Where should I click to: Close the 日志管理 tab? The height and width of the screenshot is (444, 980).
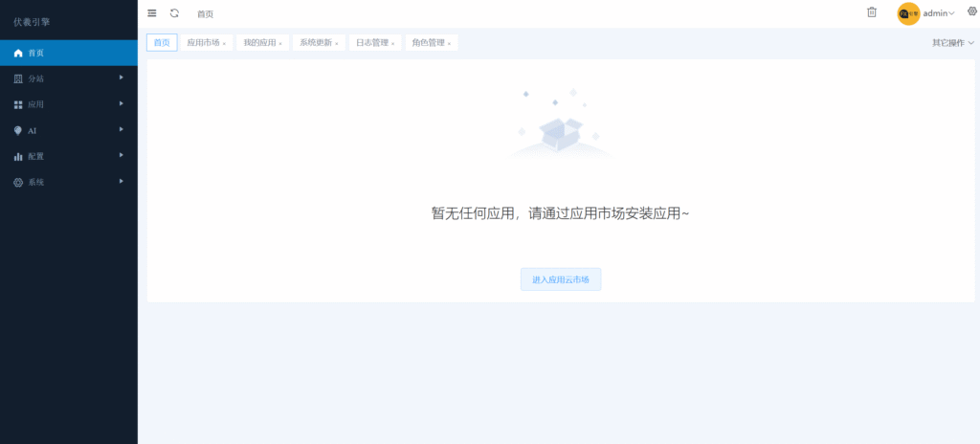tap(392, 44)
